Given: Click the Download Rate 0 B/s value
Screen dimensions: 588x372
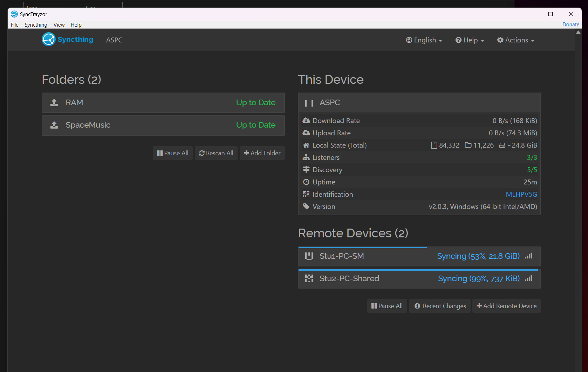Looking at the screenshot, I should 515,121.
